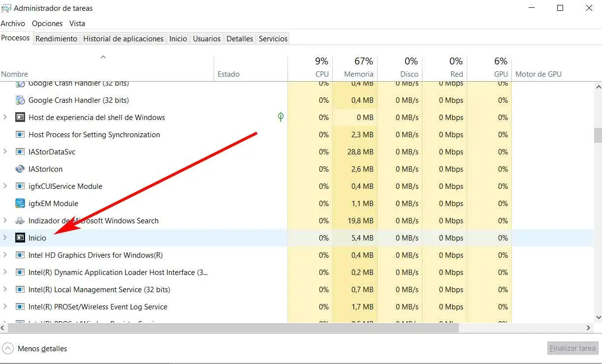Image resolution: width=602 pixels, height=364 pixels.
Task: Click the Finalizar tarea button
Action: [572, 348]
